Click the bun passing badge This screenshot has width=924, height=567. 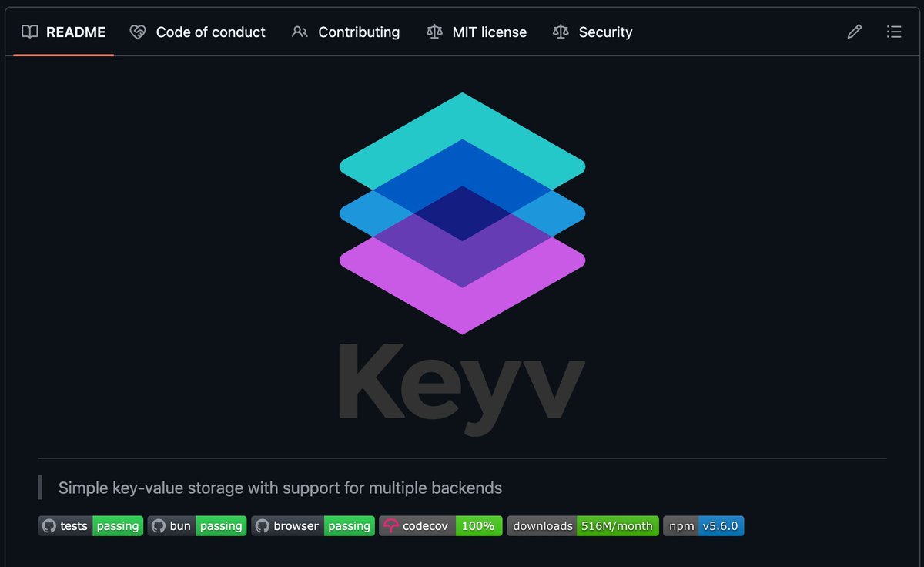197,526
